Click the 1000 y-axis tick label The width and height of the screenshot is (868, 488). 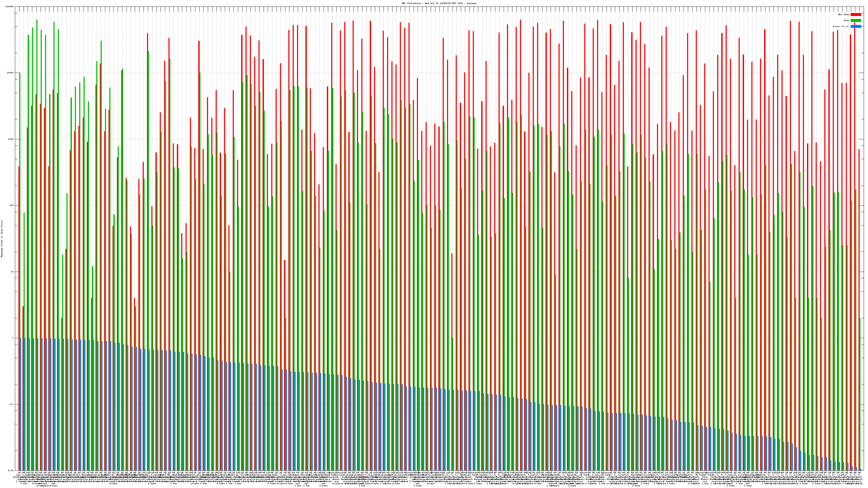click(11, 139)
